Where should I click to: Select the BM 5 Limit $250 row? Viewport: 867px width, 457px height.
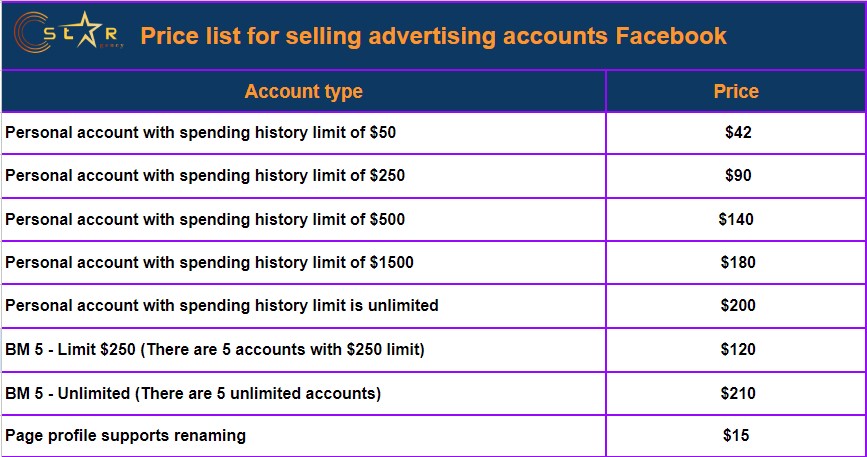coord(215,349)
